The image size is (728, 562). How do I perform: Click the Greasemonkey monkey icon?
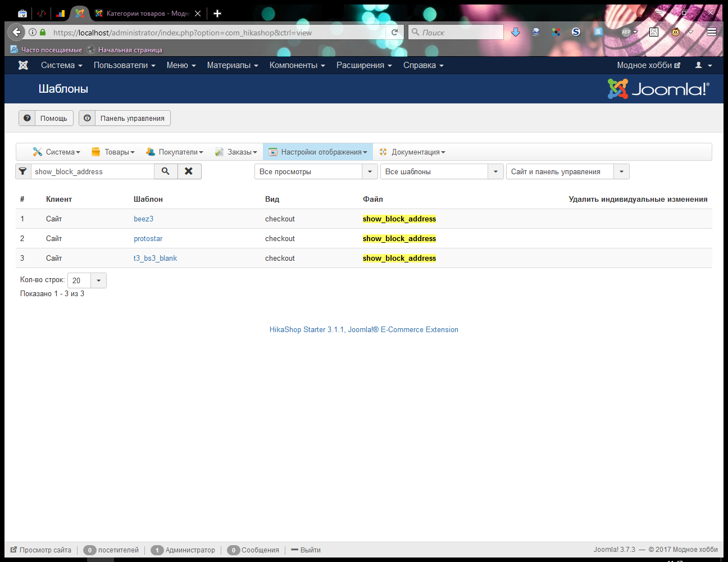pyautogui.click(x=676, y=32)
